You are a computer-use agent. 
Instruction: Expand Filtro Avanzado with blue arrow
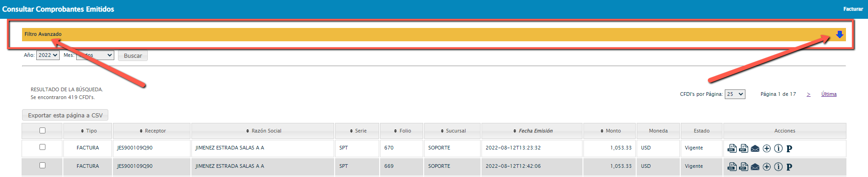click(x=840, y=34)
